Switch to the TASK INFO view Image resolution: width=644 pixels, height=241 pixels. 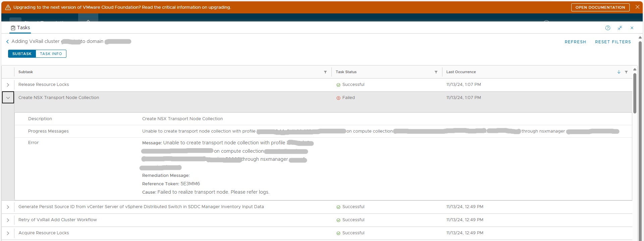51,54
